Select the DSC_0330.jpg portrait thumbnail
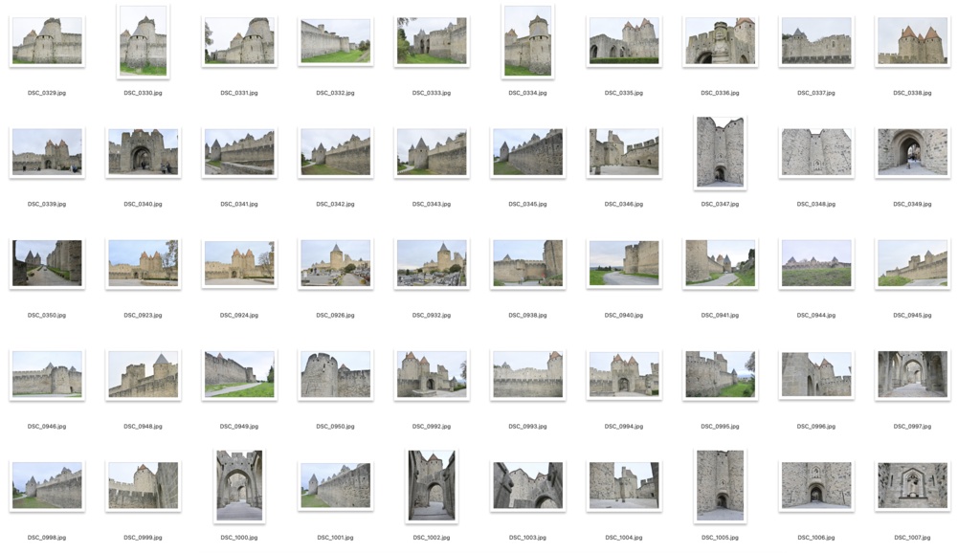Image resolution: width=980 pixels, height=553 pixels. click(x=144, y=40)
